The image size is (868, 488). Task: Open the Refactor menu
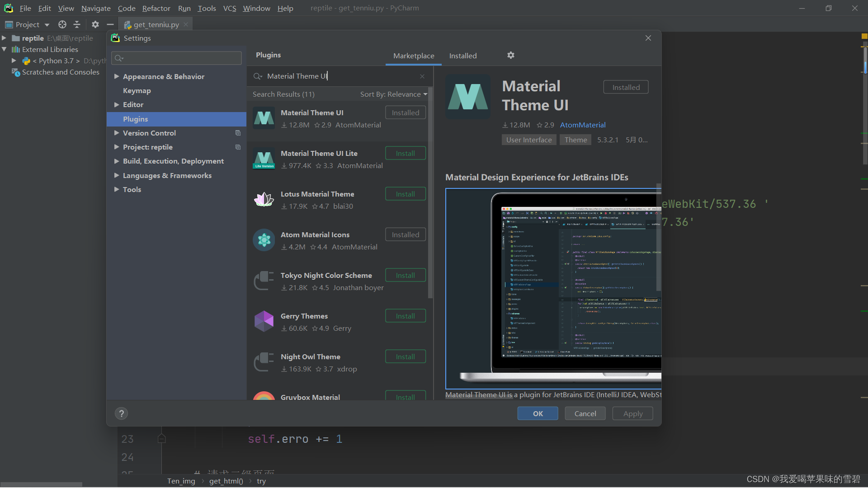[x=156, y=8]
